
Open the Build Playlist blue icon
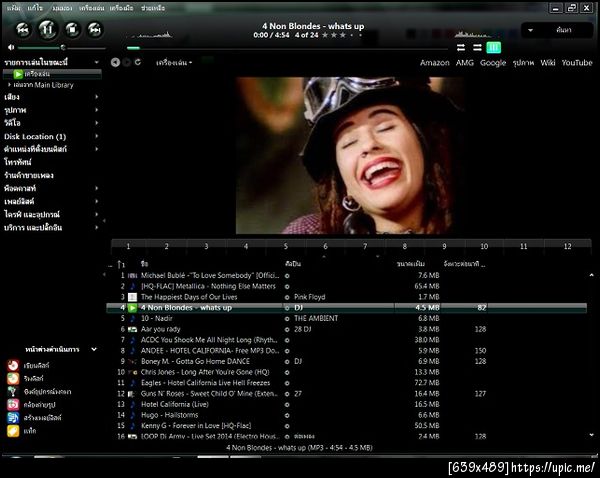[x=13, y=417]
